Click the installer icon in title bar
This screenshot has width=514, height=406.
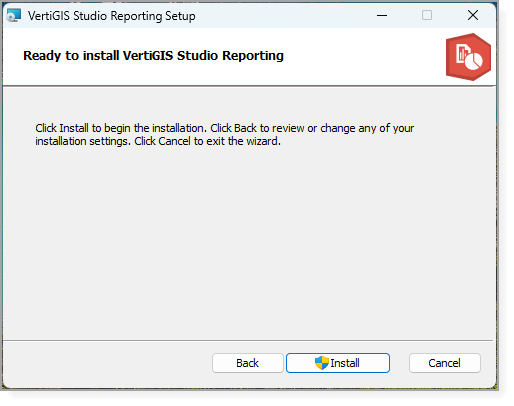[x=14, y=15]
